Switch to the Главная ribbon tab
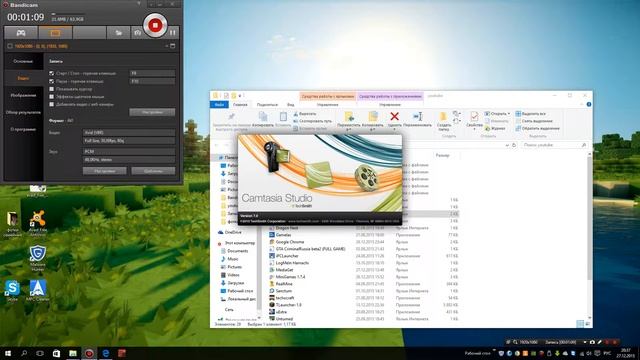The height and width of the screenshot is (360, 640). [240, 105]
